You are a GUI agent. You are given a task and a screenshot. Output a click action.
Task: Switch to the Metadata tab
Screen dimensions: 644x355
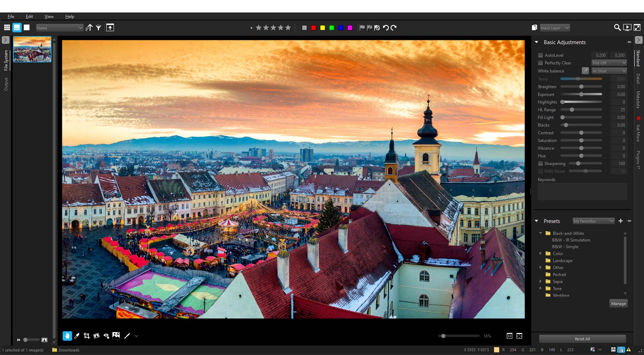[638, 99]
